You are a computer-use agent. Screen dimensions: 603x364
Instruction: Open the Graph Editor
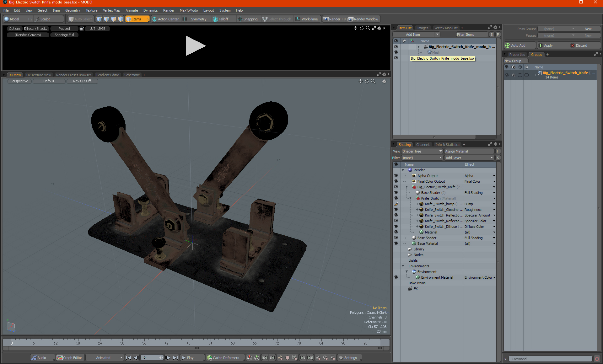(x=70, y=358)
